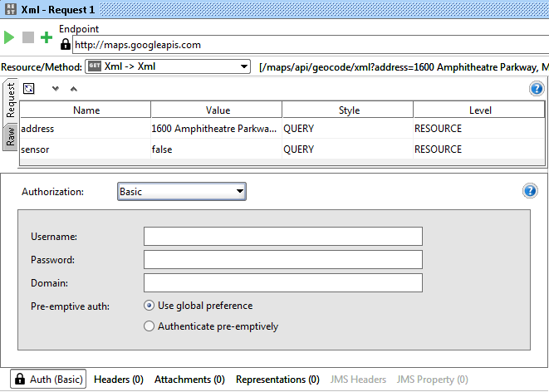Switch to the Request vertical tab
Viewport: 549px width, 392px height.
click(10, 100)
